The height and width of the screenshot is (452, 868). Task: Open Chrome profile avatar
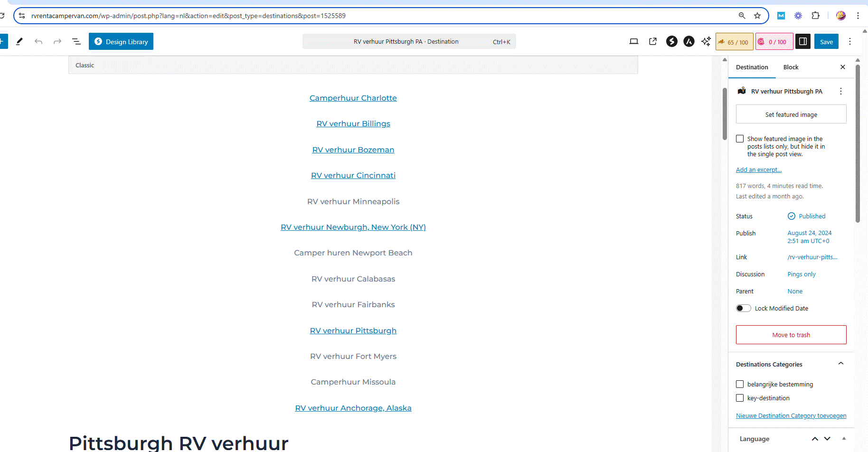(841, 16)
